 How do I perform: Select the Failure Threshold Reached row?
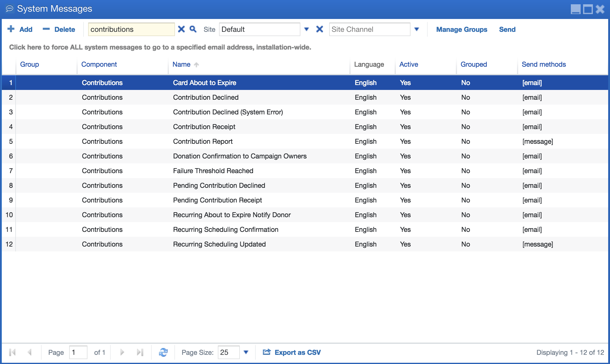pyautogui.click(x=305, y=171)
